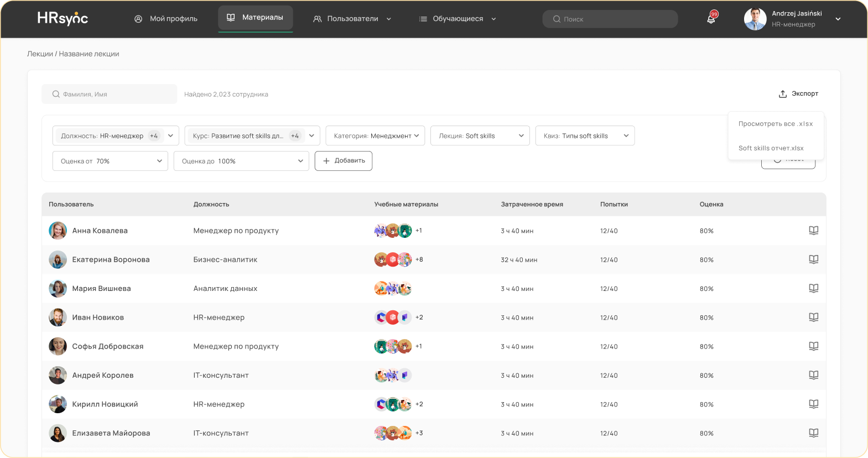
Task: Expand Должность: HR-менеджер filter dropdown
Action: click(x=116, y=136)
